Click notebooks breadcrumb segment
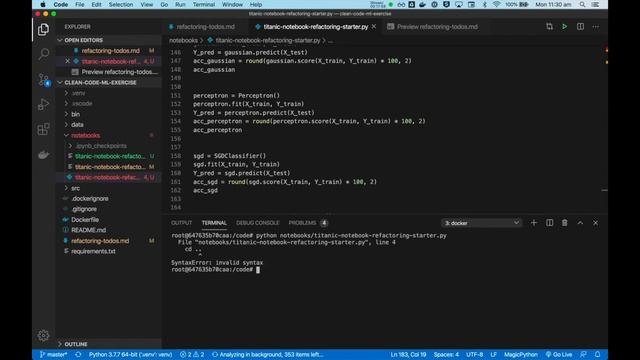The height and width of the screenshot is (360, 640). (x=183, y=40)
